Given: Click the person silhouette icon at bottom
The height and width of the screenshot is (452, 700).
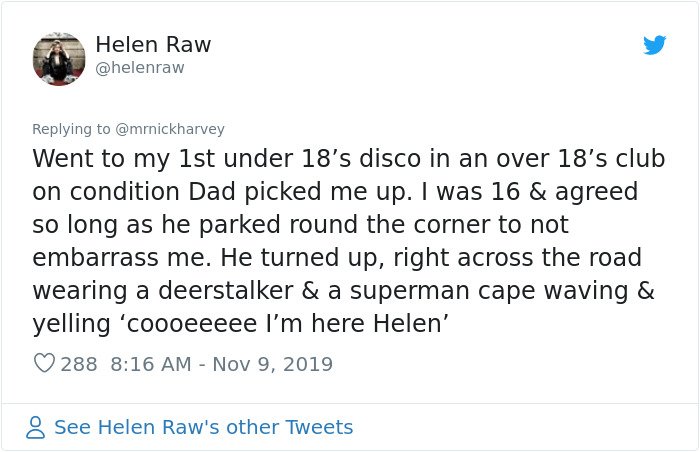Looking at the screenshot, I should 35,427.
